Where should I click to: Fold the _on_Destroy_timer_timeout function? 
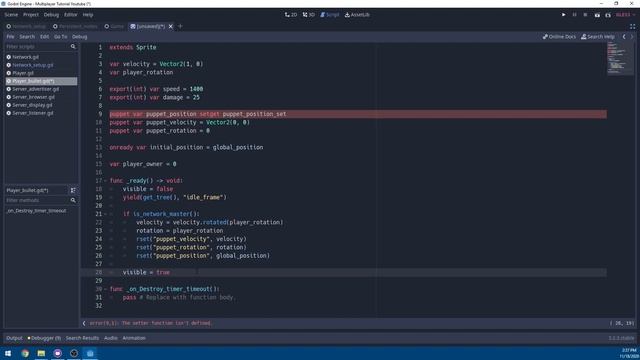pyautogui.click(x=106, y=289)
